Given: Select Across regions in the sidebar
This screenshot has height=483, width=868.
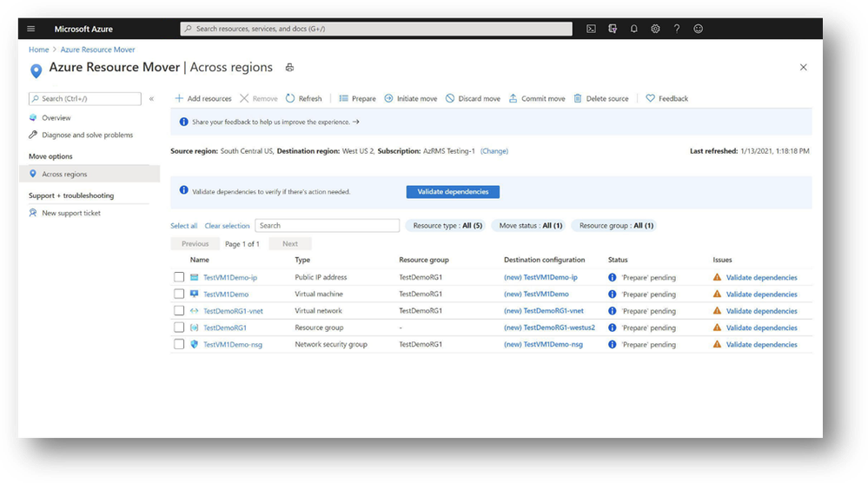Looking at the screenshot, I should (89, 174).
